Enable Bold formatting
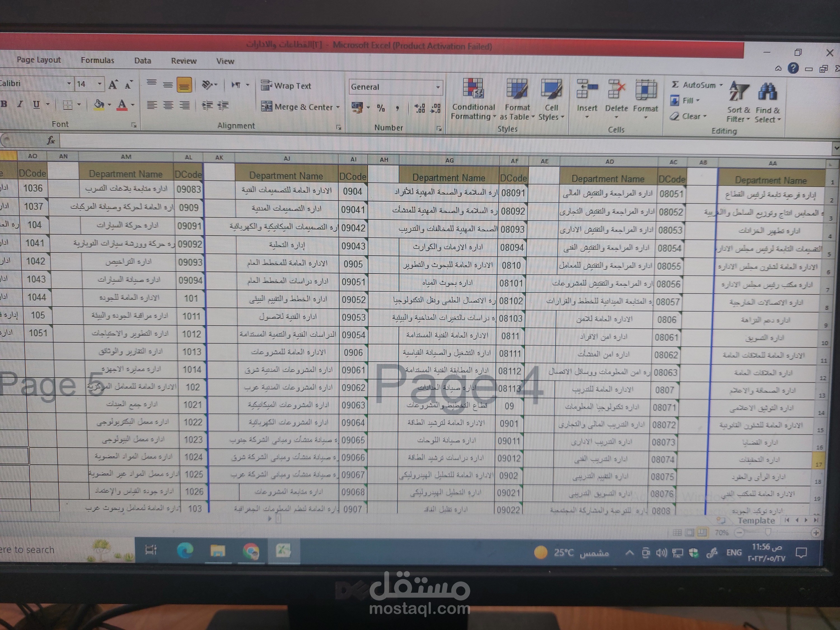This screenshot has width=840, height=630. click(4, 104)
